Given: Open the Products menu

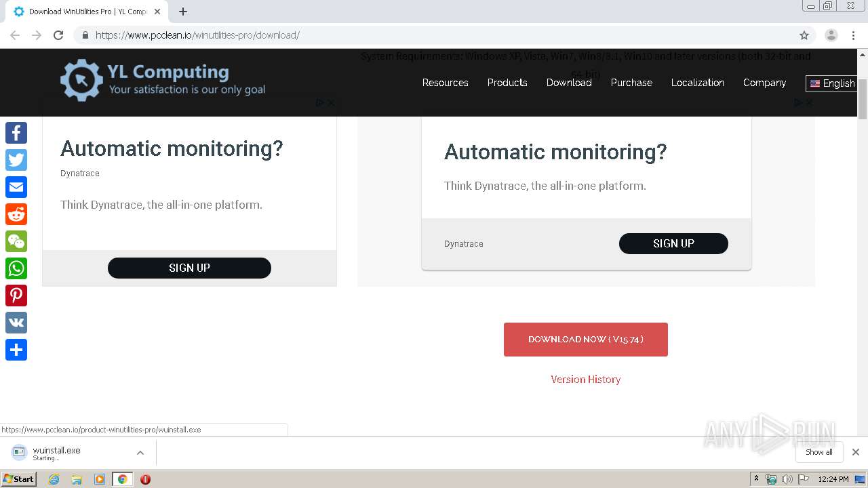Looking at the screenshot, I should point(507,83).
